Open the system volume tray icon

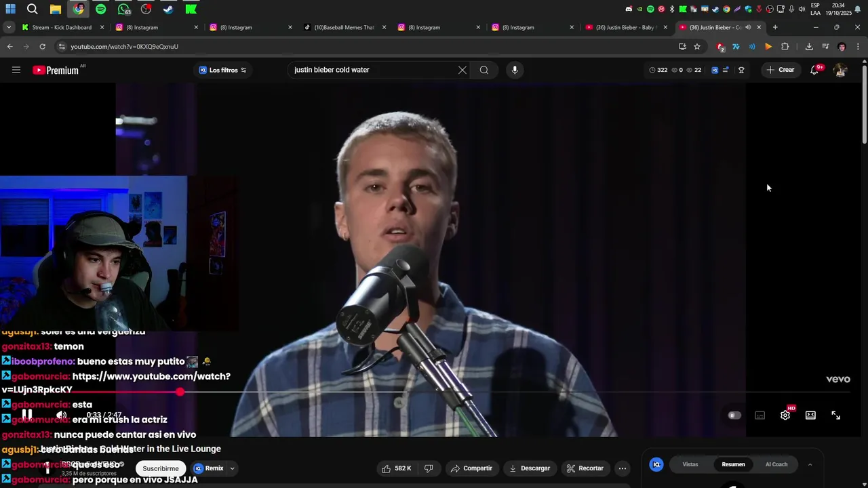802,9
